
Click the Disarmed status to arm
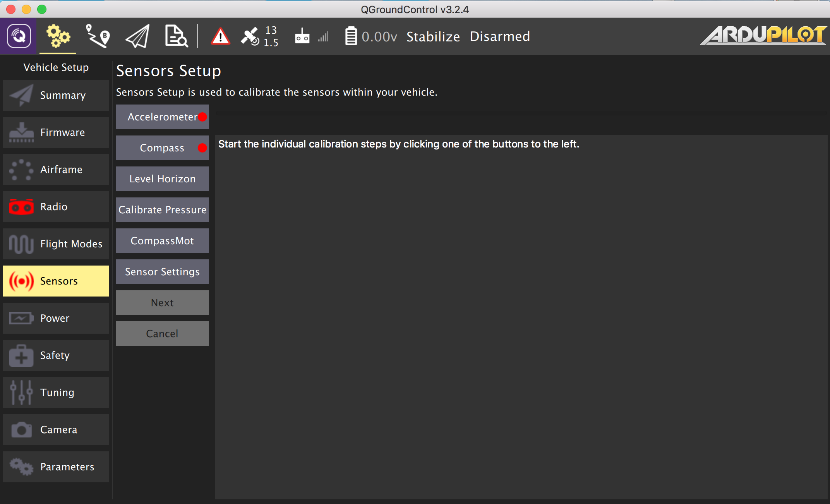pyautogui.click(x=499, y=36)
